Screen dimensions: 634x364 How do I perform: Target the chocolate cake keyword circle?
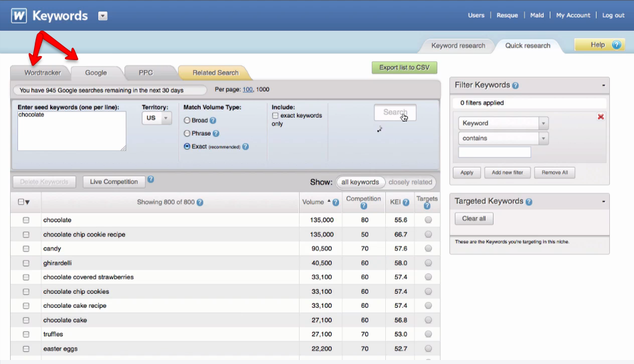tap(428, 320)
